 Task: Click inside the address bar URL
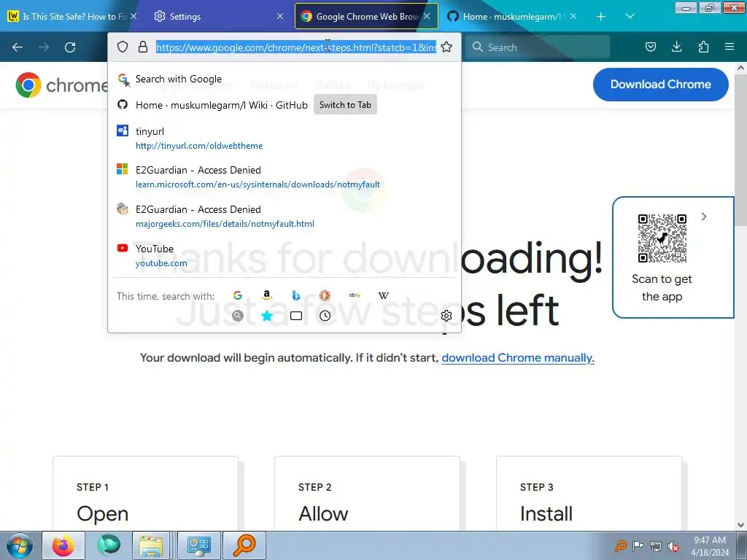pyautogui.click(x=296, y=47)
